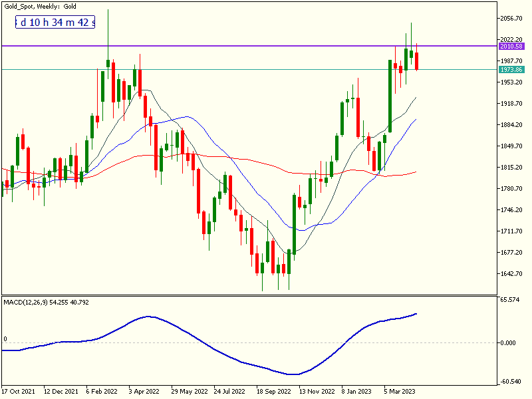Select the teal horizontal price line
This screenshot has height=399, width=532.
click(x=266, y=69)
